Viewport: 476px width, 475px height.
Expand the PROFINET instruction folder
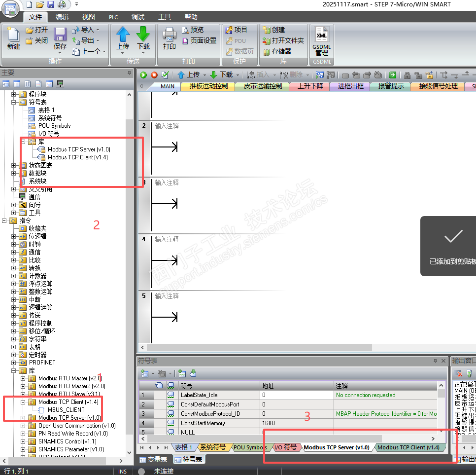13,363
